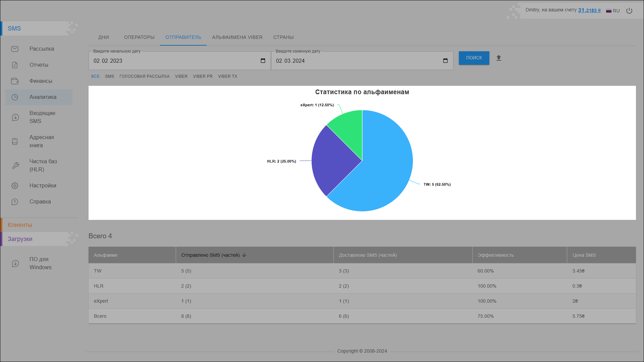
Task: Open Чистка баз wrench icon
Action: (x=15, y=166)
